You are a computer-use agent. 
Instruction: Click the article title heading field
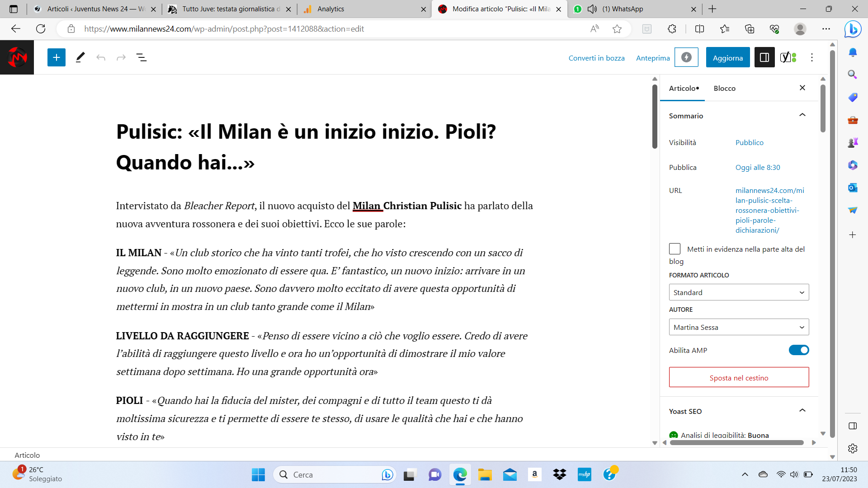(325, 147)
